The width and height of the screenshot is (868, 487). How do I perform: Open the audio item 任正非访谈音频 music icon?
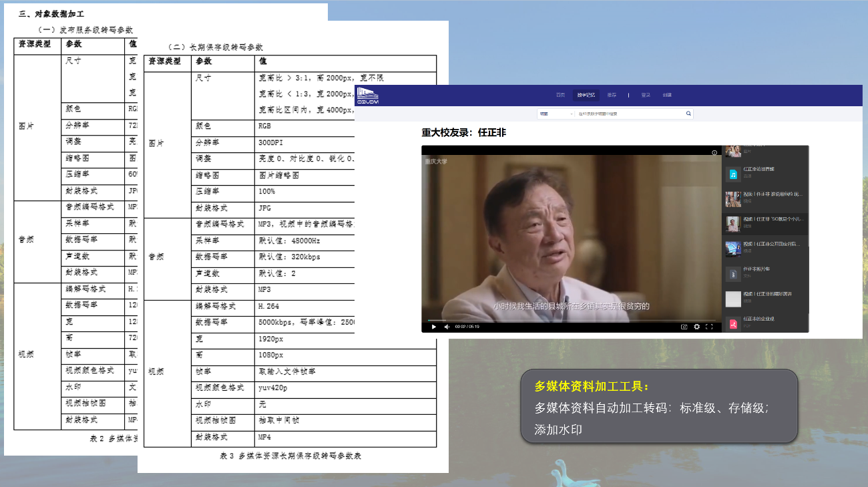[733, 174]
